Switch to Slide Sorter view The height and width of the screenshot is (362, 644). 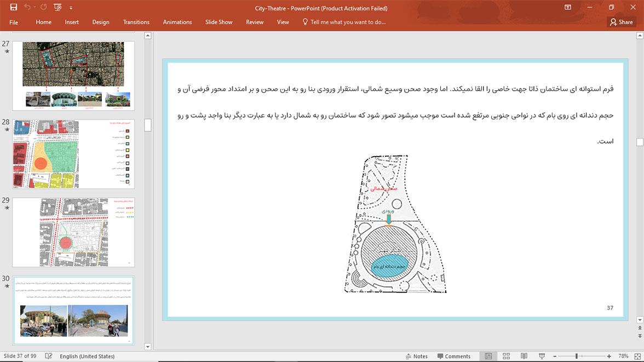coord(507,356)
